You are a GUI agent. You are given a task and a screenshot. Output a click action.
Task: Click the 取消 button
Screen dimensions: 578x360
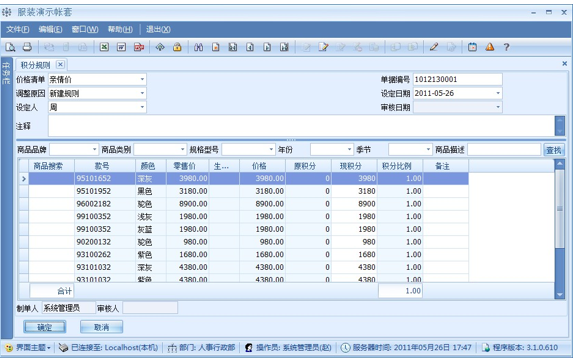tap(101, 327)
